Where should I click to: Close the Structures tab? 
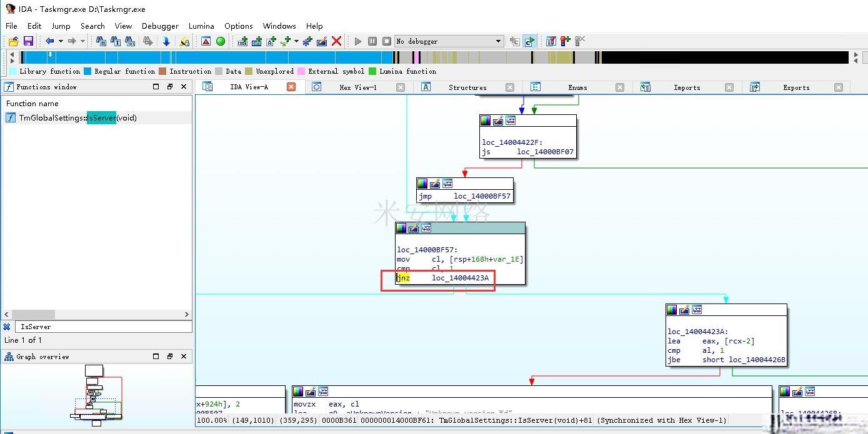tap(510, 87)
